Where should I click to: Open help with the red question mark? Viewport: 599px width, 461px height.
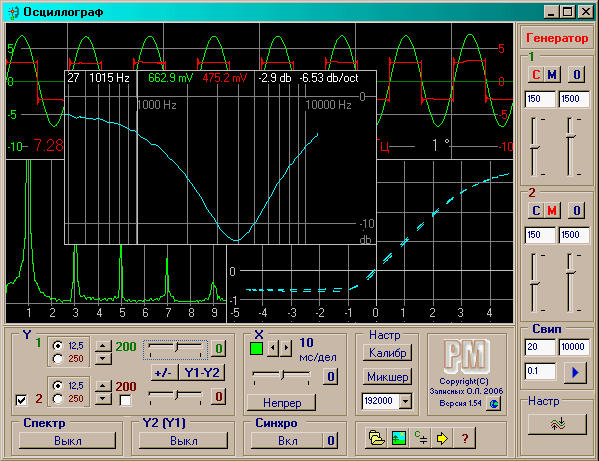pyautogui.click(x=465, y=438)
